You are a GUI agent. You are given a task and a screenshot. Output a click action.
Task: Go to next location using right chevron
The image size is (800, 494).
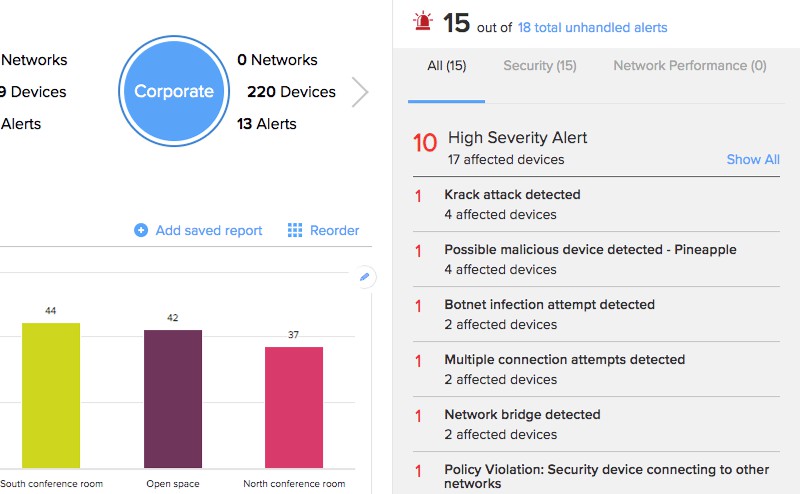pos(360,92)
